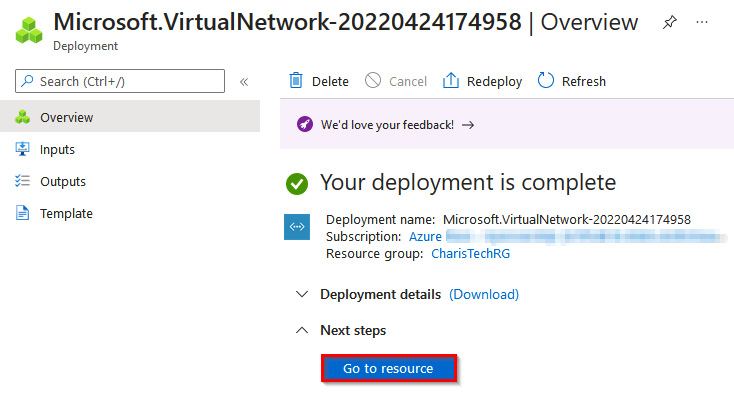The height and width of the screenshot is (395, 734).
Task: Click the Template document icon
Action: click(x=22, y=213)
